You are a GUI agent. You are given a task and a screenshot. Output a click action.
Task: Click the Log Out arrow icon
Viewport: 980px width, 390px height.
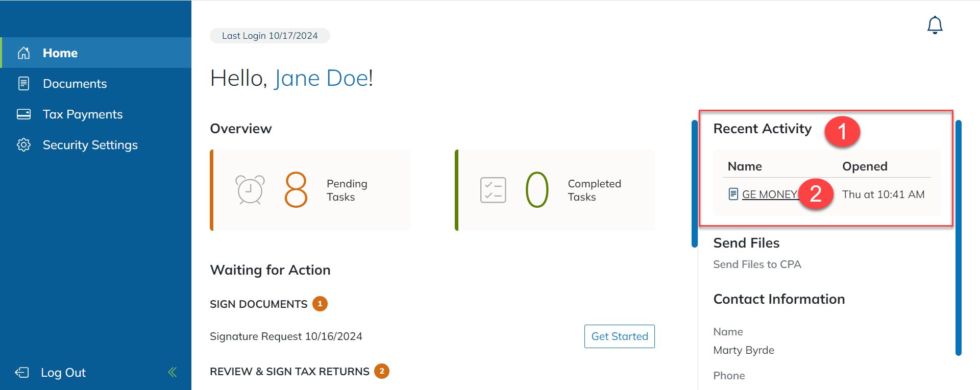pos(22,373)
